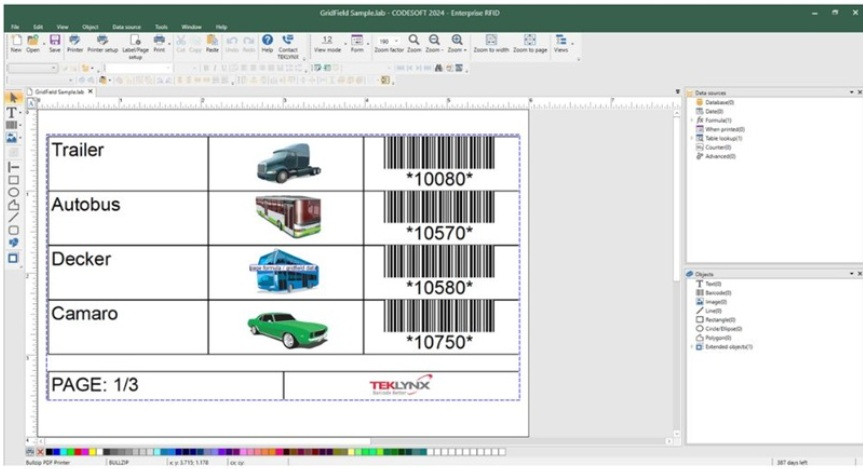Click the Trailer cell text
This screenshot has width=863, height=469.
click(x=78, y=150)
